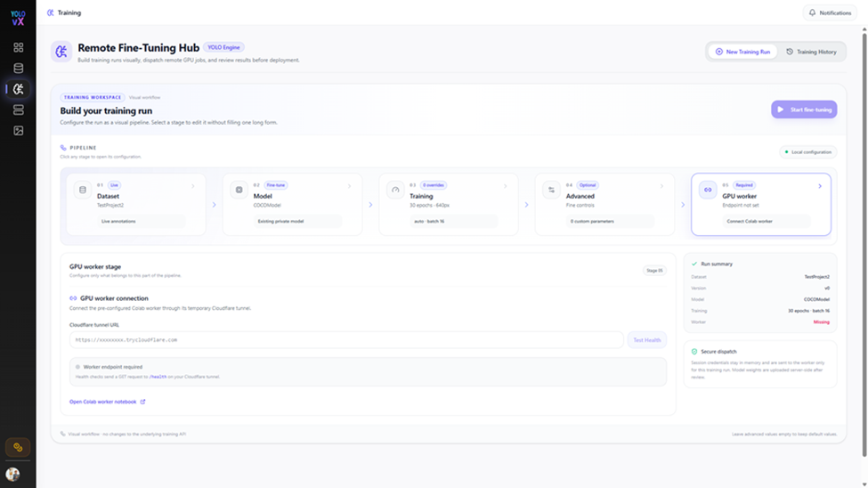868x488 pixels.
Task: Click the Test Health button
Action: coord(646,339)
